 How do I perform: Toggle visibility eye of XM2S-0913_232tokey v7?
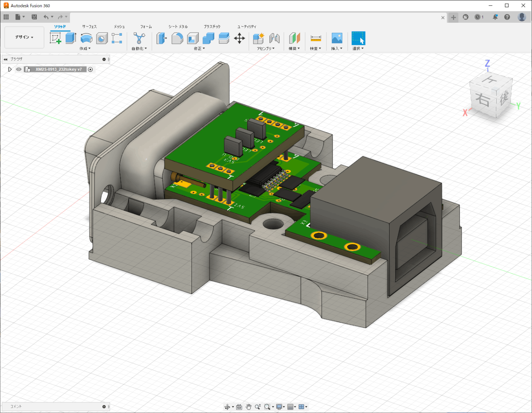click(19, 69)
